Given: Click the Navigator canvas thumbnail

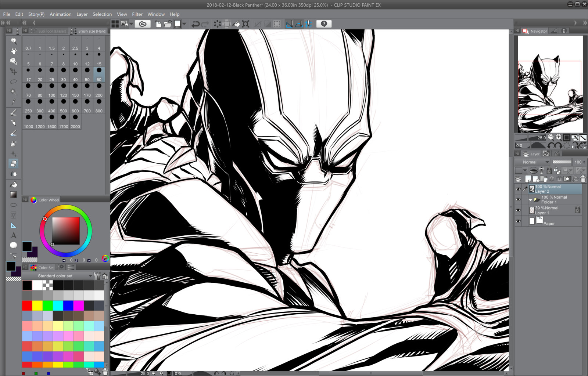Looking at the screenshot, I should (x=550, y=84).
